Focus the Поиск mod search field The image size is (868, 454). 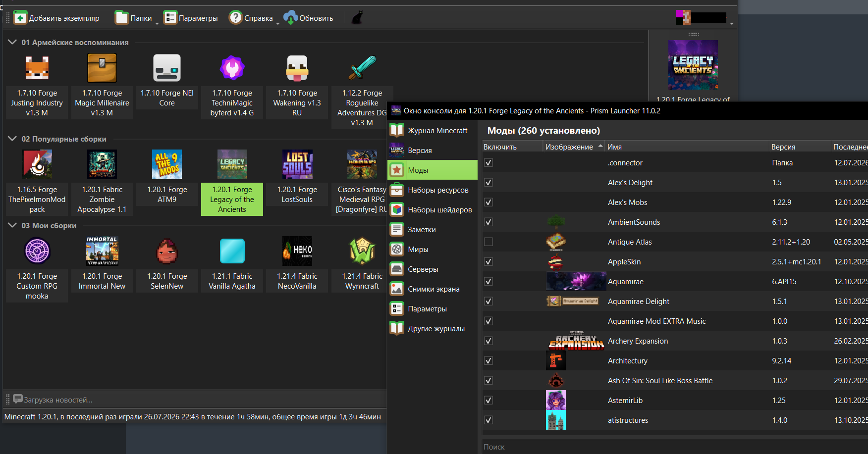coord(675,447)
